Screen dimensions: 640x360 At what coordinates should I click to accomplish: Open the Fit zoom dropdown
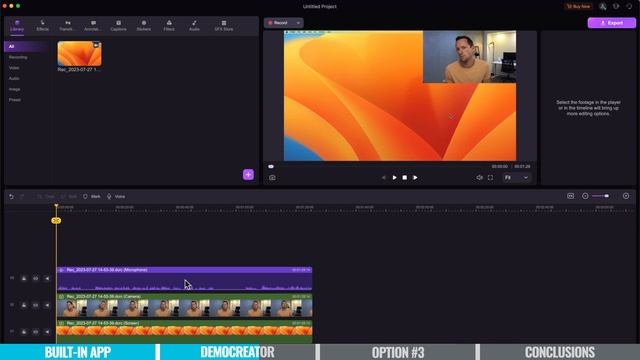click(x=516, y=178)
